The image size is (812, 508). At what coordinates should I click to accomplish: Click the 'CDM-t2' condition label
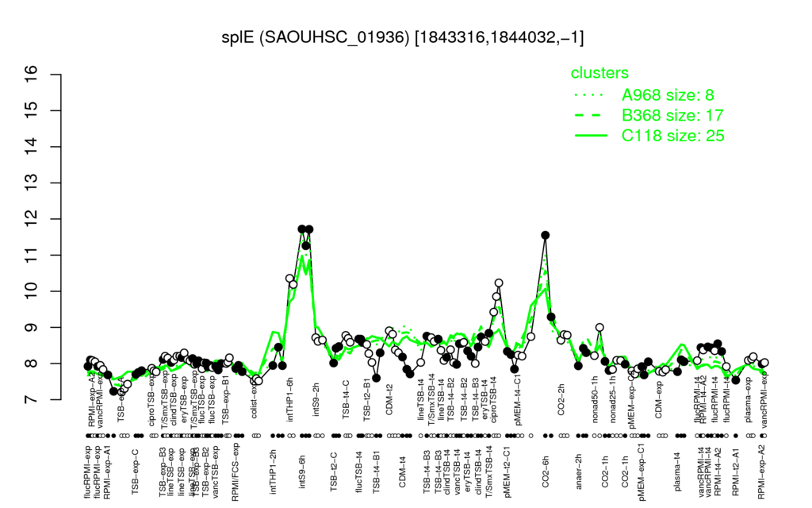tap(389, 400)
